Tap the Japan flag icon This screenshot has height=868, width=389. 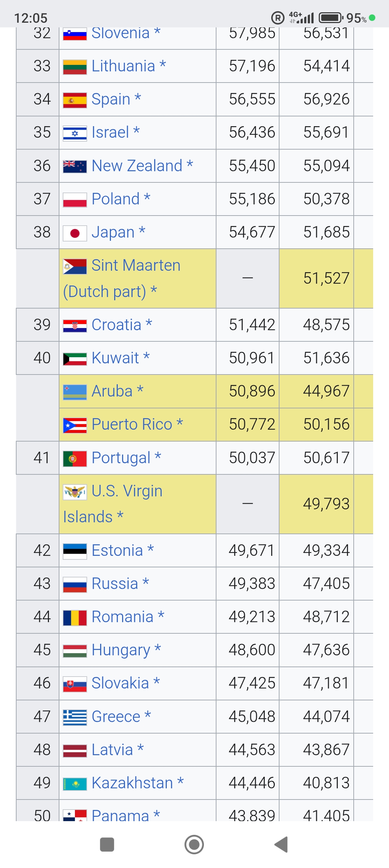[x=75, y=233]
